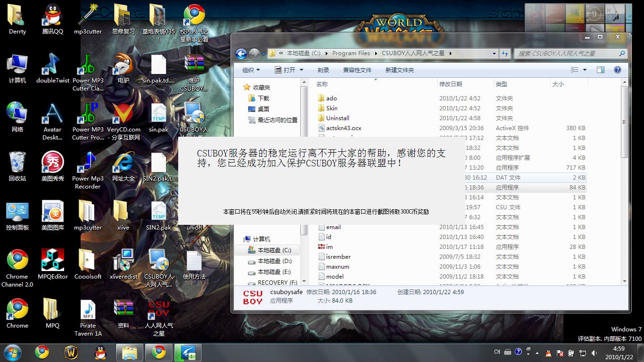
Task: Open the address bar history dropdown arrow
Action: pyautogui.click(x=494, y=53)
